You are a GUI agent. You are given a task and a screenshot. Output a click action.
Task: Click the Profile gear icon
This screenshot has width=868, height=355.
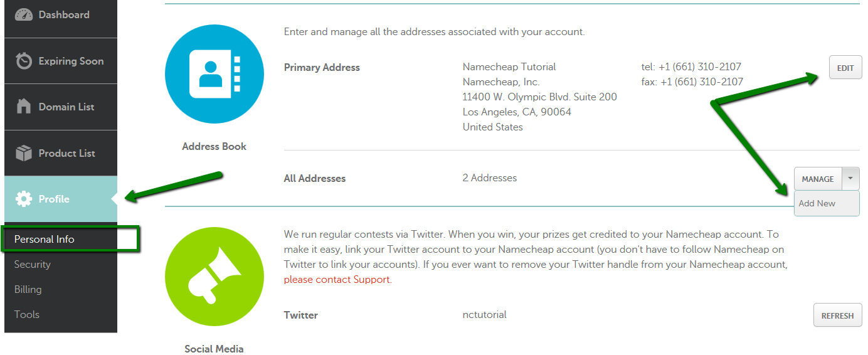click(24, 199)
